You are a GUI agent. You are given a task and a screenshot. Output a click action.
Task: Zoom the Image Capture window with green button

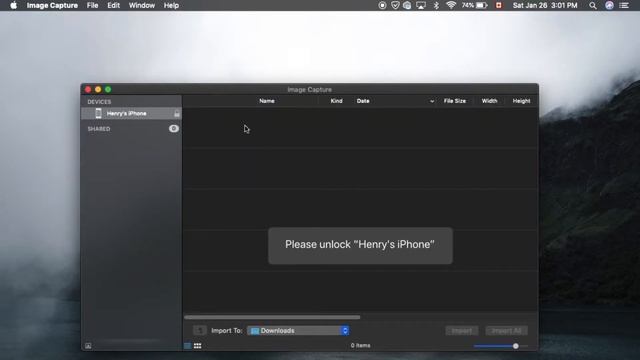108,89
